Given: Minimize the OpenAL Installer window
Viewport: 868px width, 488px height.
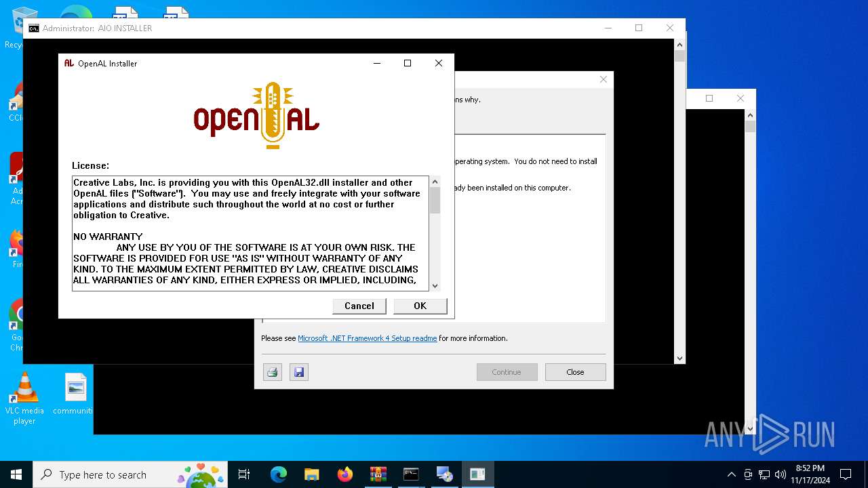Looking at the screenshot, I should [377, 63].
